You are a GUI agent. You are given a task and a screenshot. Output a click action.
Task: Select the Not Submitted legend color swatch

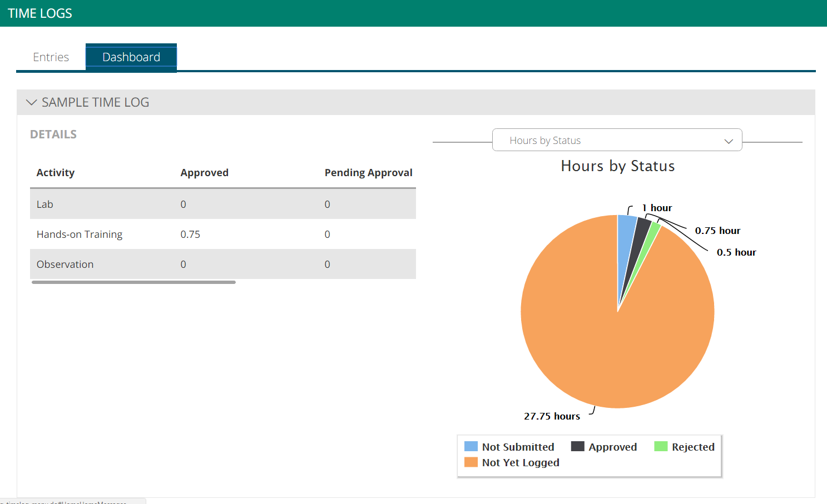[x=471, y=446]
